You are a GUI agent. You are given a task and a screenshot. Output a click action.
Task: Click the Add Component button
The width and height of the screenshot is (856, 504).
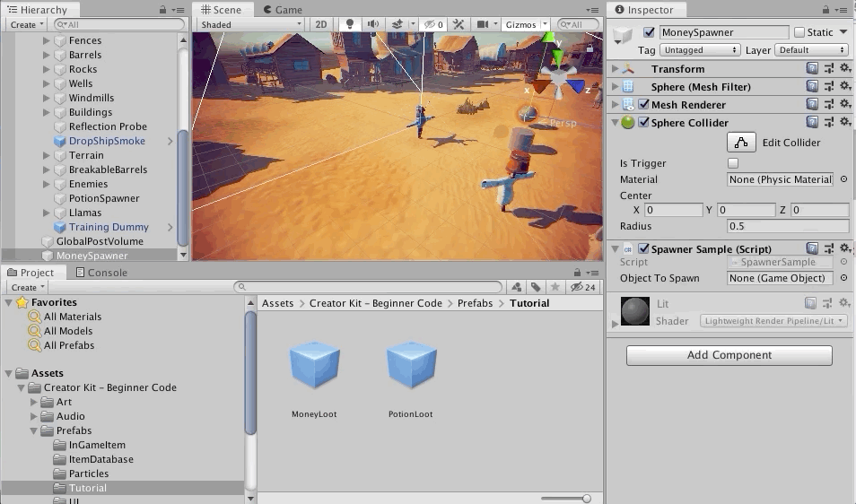[729, 355]
